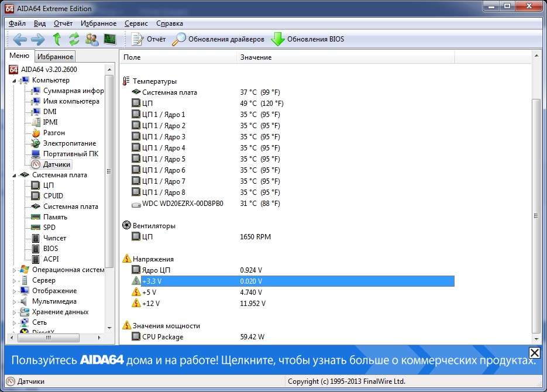
Task: Select the IPMI tree item
Action: click(44, 122)
